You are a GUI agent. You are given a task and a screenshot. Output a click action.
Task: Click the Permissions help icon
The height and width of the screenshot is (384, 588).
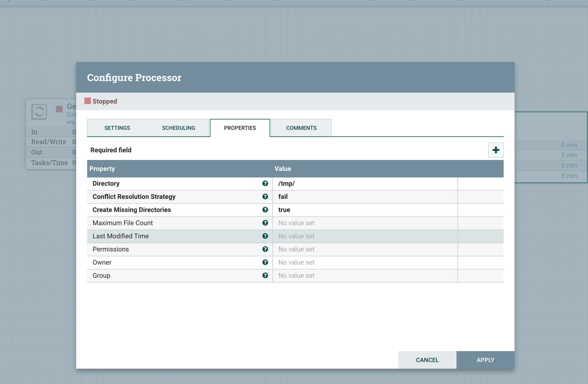click(265, 249)
